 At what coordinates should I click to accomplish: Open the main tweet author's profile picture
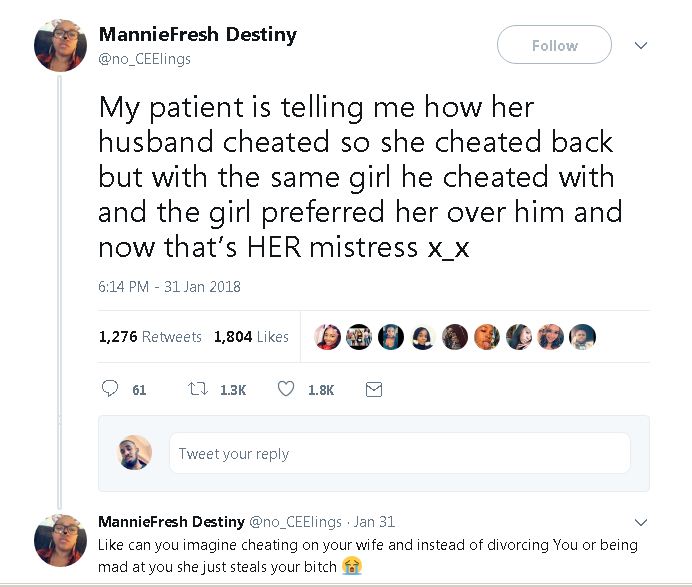[x=60, y=45]
